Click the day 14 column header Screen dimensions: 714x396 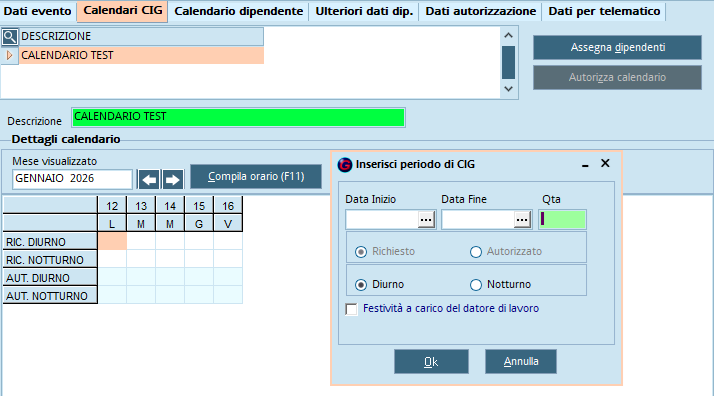pos(170,206)
